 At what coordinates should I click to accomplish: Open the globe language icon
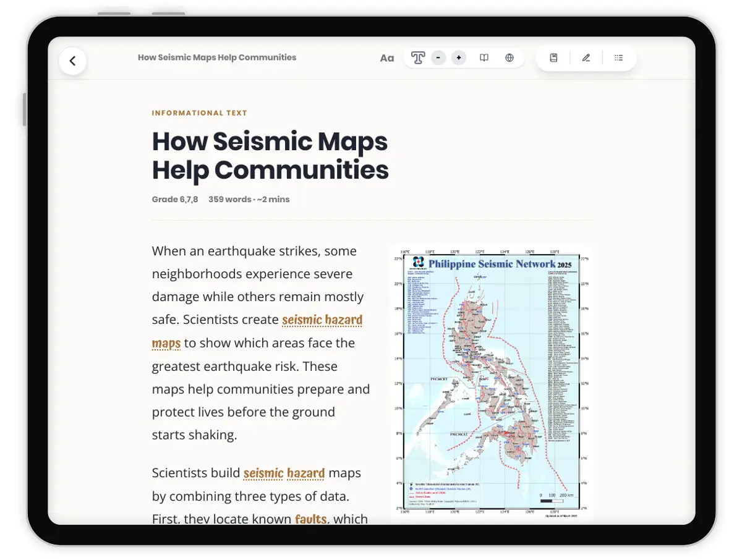click(x=510, y=58)
